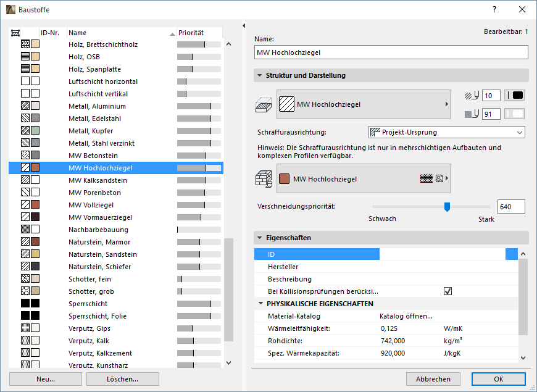Image resolution: width=537 pixels, height=392 pixels.
Task: Collapse the Struktur und Darstellung section
Action: tap(260, 75)
